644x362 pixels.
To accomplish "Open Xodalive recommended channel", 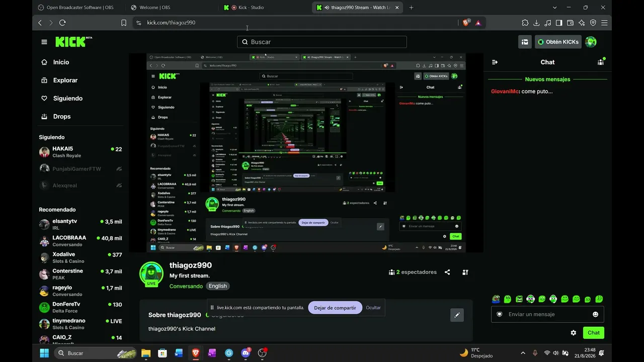I will pyautogui.click(x=80, y=257).
